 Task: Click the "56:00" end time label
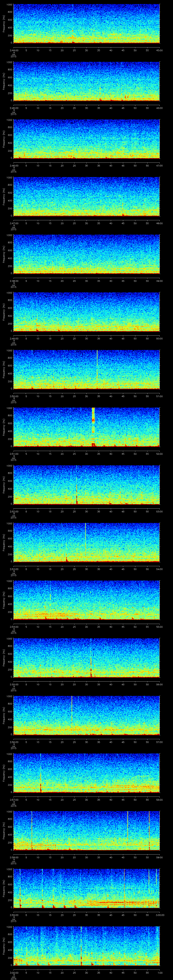[160, 684]
